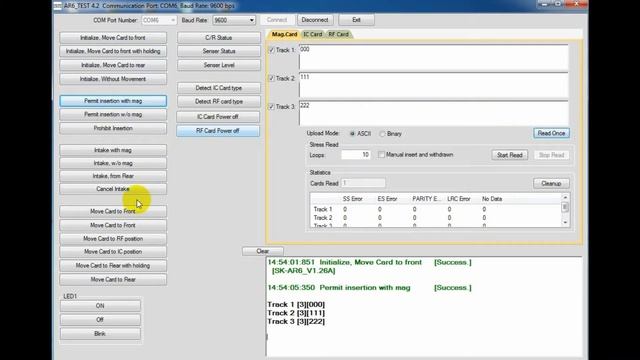Click Initialize, Without Movement button
The height and width of the screenshot is (360, 640).
tap(113, 79)
